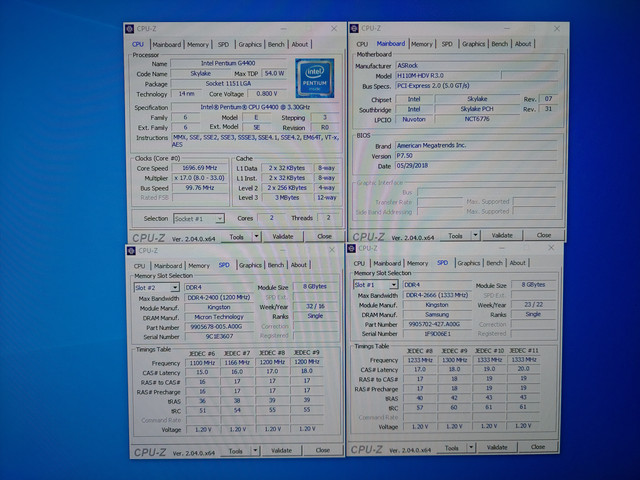Click the CPU-Z title icon in the Pentium G4400 window

[x=131, y=28]
